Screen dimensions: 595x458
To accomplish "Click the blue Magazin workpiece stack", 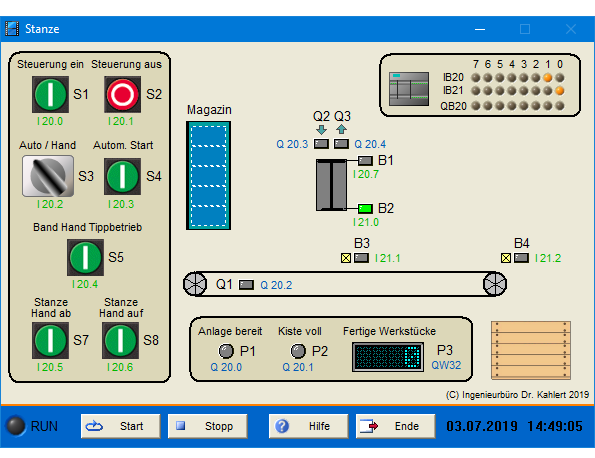I will [208, 176].
